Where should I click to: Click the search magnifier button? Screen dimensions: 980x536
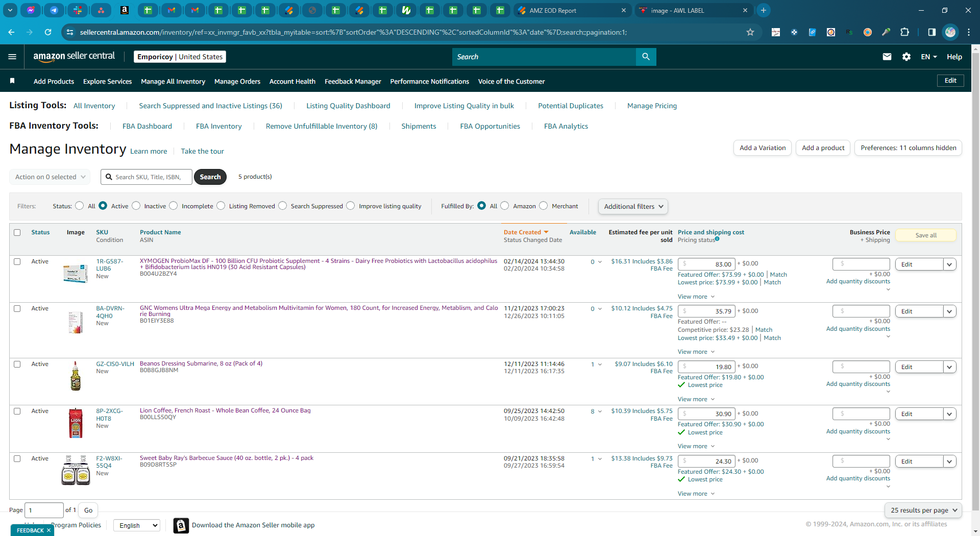click(x=646, y=57)
